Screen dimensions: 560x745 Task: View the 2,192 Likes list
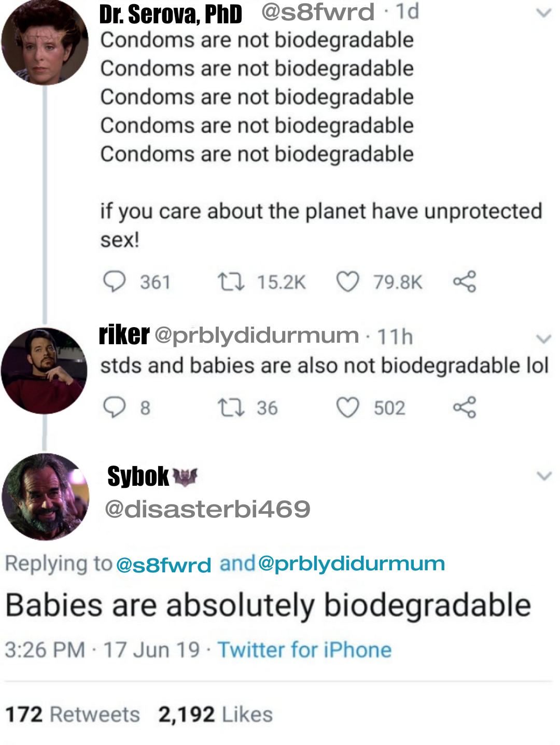[x=216, y=714]
